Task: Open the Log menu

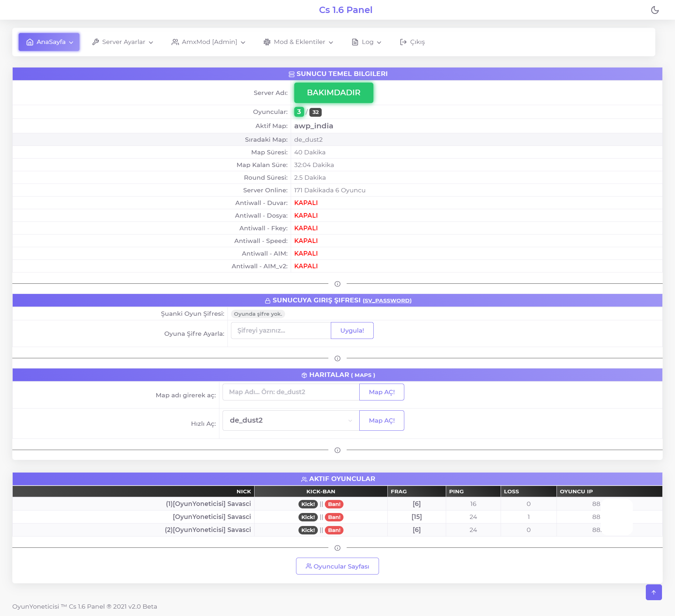Action: pos(367,42)
